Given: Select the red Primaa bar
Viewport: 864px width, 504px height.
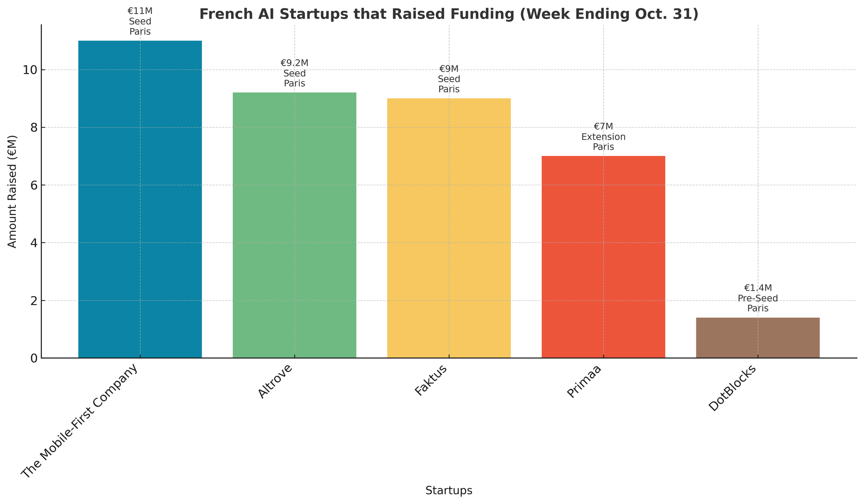Looking at the screenshot, I should pyautogui.click(x=603, y=257).
